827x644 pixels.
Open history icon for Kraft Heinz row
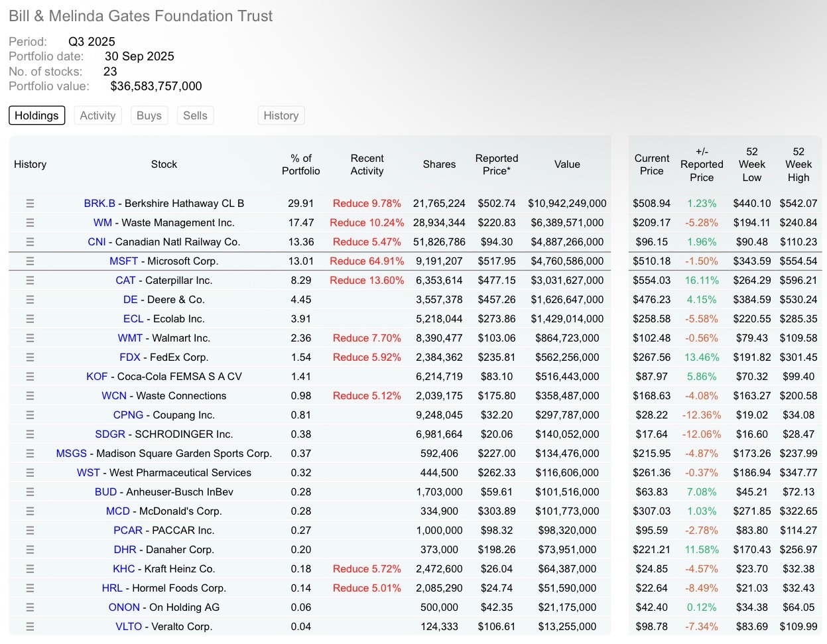click(30, 569)
